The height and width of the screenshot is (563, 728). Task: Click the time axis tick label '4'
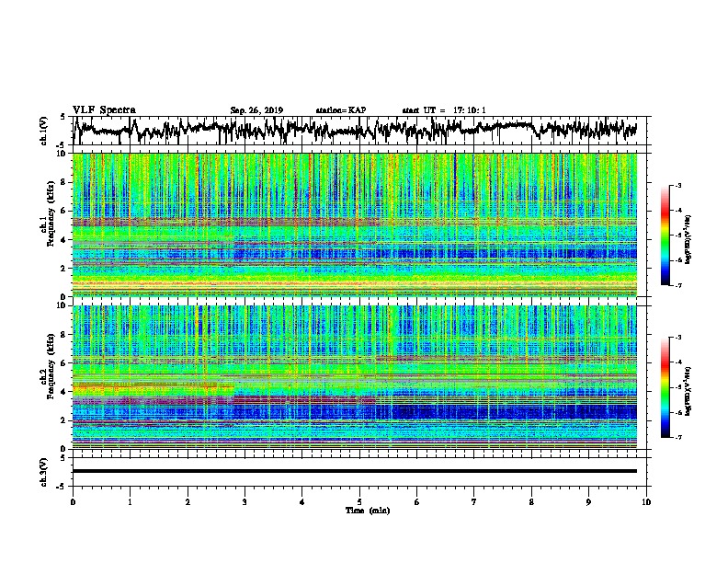click(302, 502)
